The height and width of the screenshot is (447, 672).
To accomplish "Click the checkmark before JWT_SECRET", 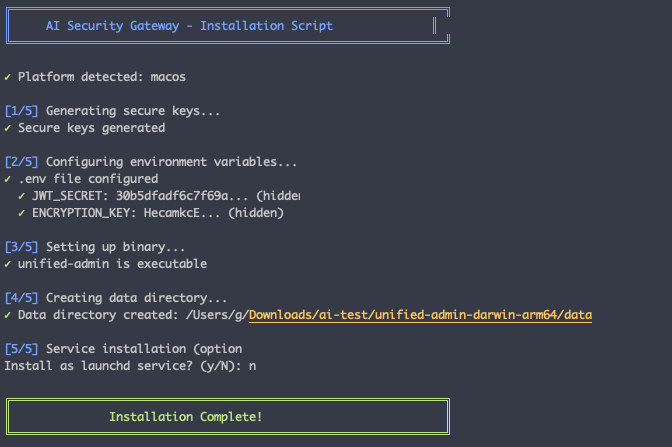I will (x=22, y=196).
